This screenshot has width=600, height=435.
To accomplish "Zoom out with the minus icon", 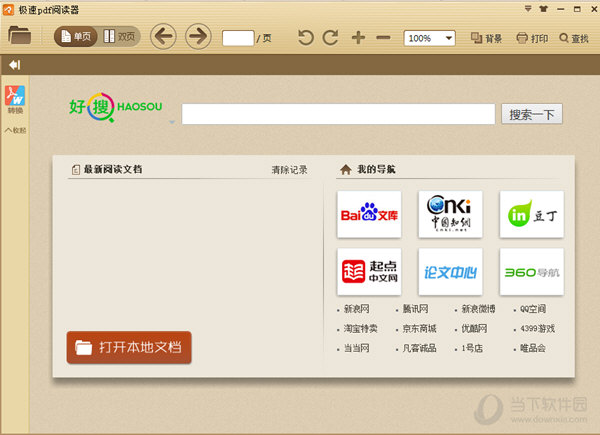I will coord(383,37).
